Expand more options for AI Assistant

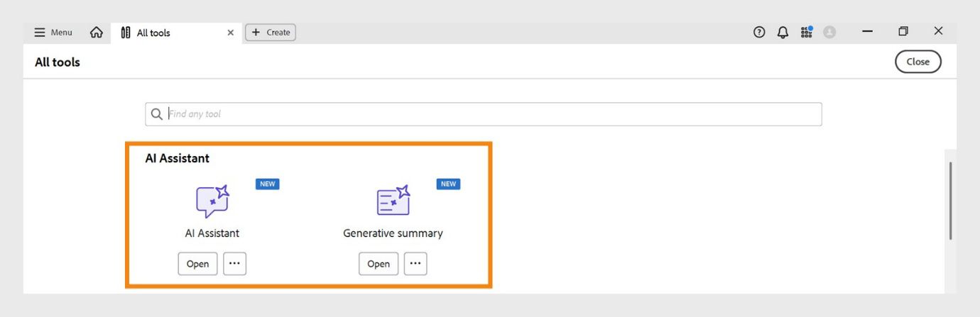point(234,263)
